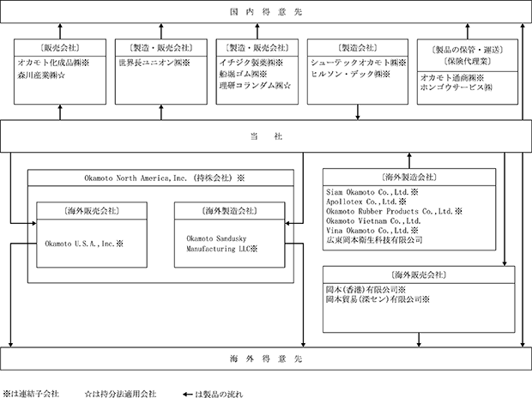This screenshot has height=398, width=532.
Task: Click シューテックオカモト company entry
Action: click(x=359, y=63)
